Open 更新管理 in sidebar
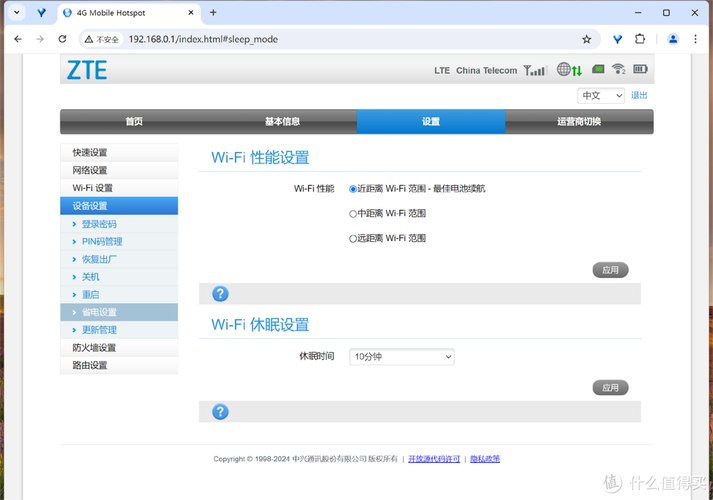Screen dimensions: 713x500 tap(119, 330)
